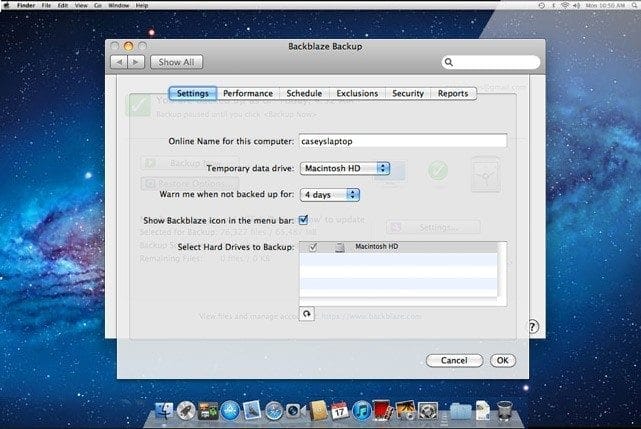Open iCal calendar showing 17
The width and height of the screenshot is (641, 429).
[x=339, y=411]
